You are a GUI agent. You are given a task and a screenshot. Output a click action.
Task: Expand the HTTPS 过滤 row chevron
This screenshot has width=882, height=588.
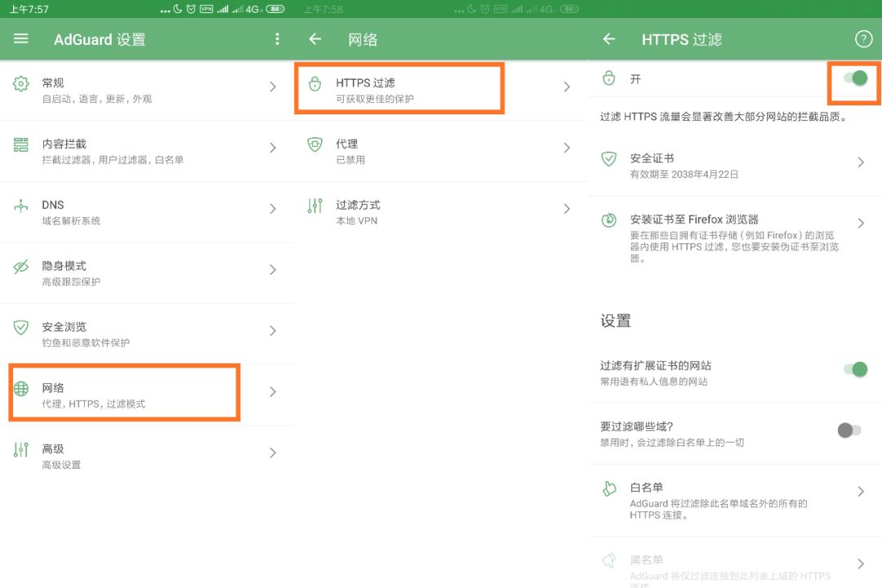pyautogui.click(x=567, y=87)
